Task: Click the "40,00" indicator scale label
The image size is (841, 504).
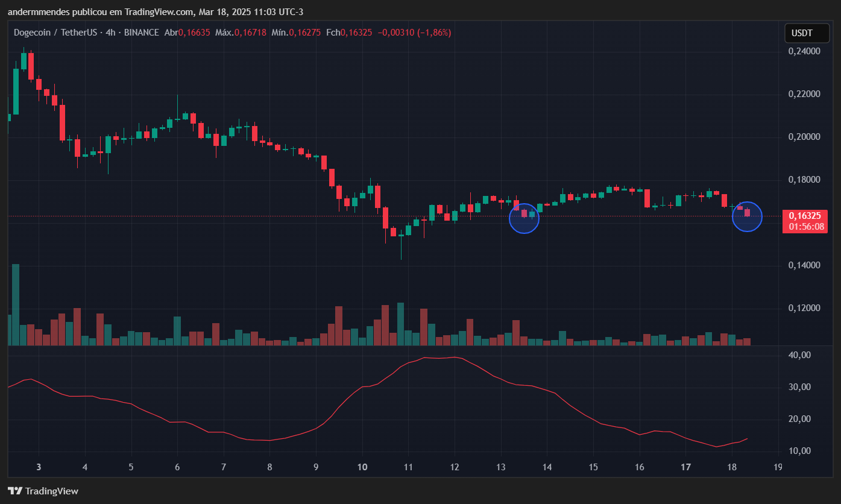Action: tap(799, 356)
